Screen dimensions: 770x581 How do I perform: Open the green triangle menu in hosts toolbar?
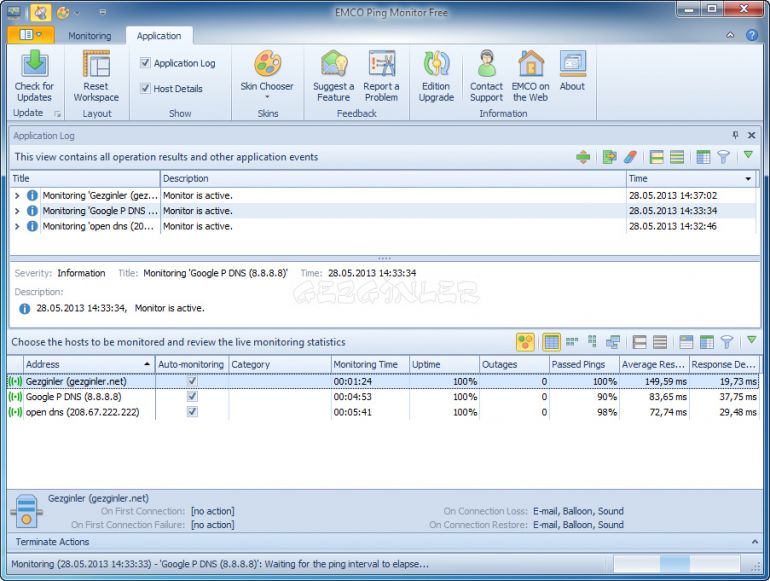(751, 340)
